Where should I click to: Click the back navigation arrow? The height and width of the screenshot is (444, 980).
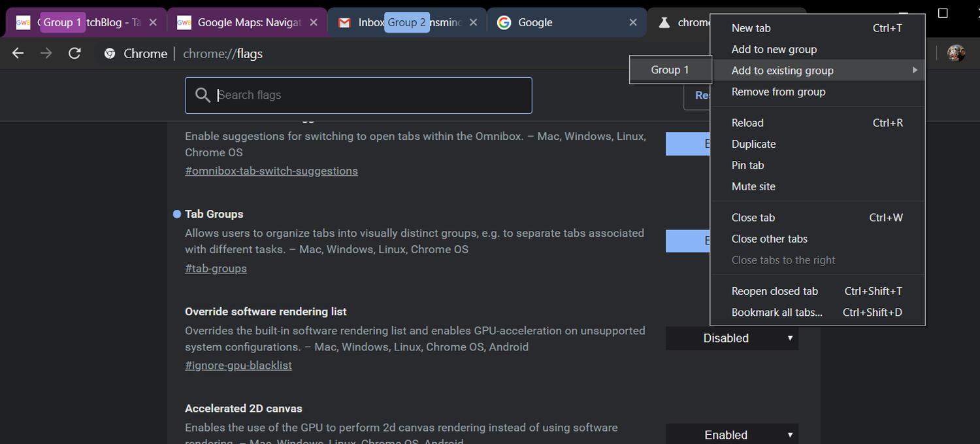click(x=18, y=54)
